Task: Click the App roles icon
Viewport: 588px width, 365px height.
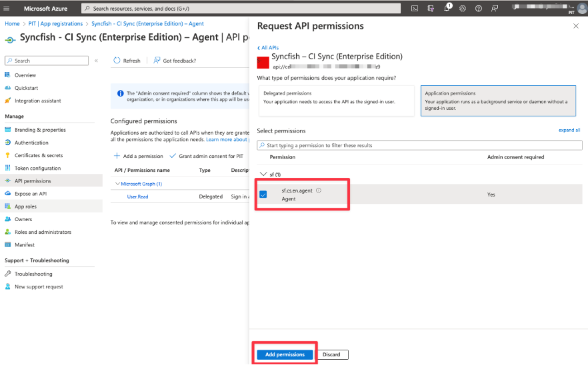Action: coord(7,206)
